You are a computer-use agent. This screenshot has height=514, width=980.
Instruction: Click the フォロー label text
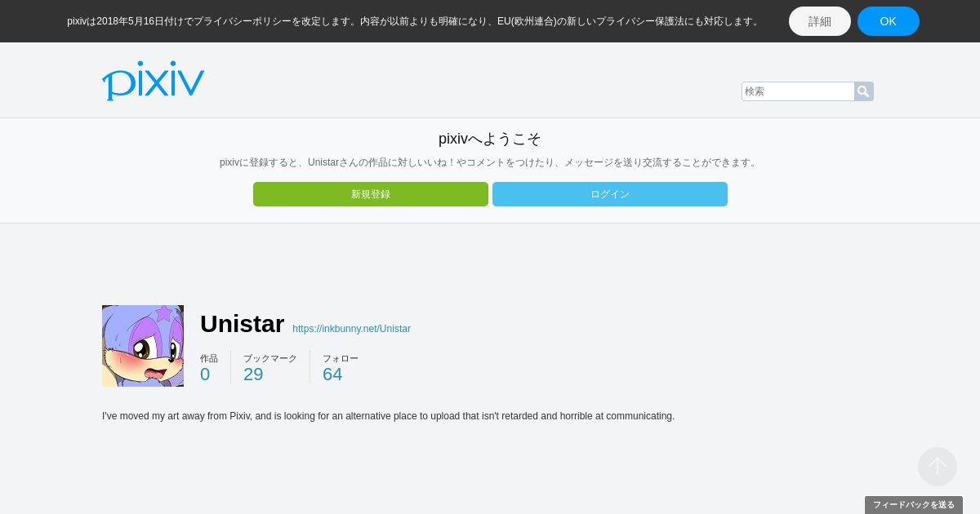(341, 358)
